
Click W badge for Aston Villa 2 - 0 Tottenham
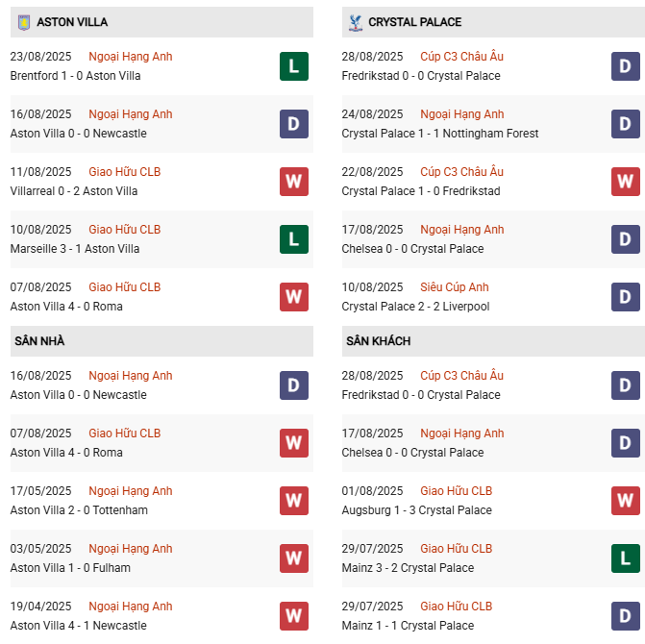point(293,501)
